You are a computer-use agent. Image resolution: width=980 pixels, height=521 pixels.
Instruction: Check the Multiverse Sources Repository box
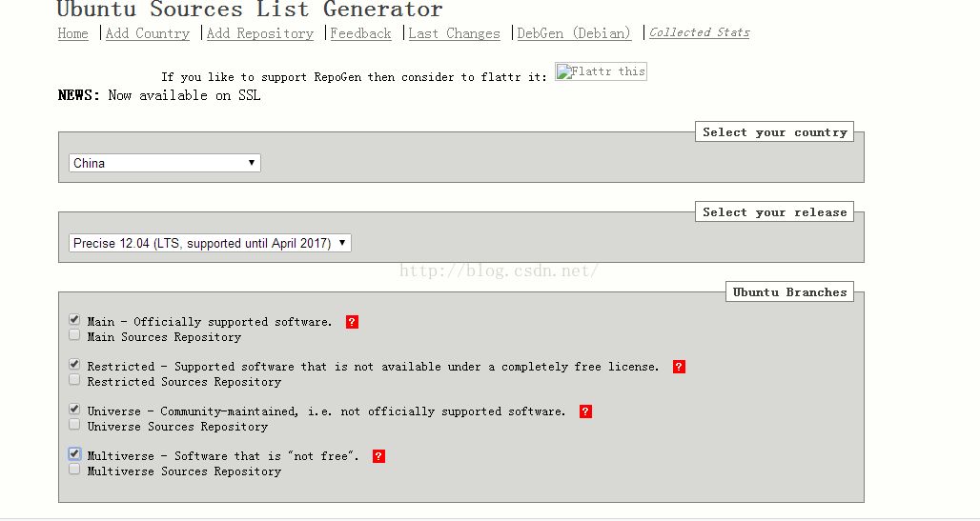74,470
